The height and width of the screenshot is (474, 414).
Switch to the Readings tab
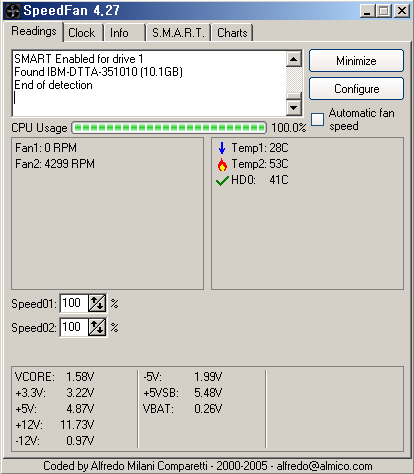34,31
